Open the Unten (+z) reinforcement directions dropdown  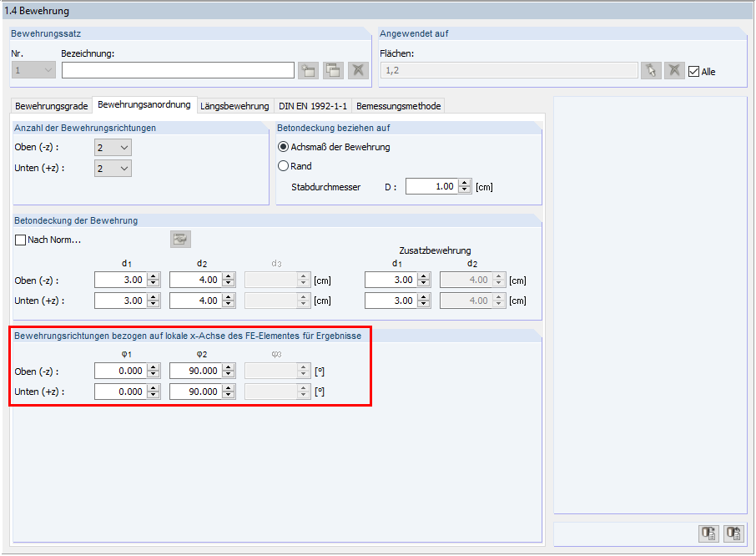(122, 168)
